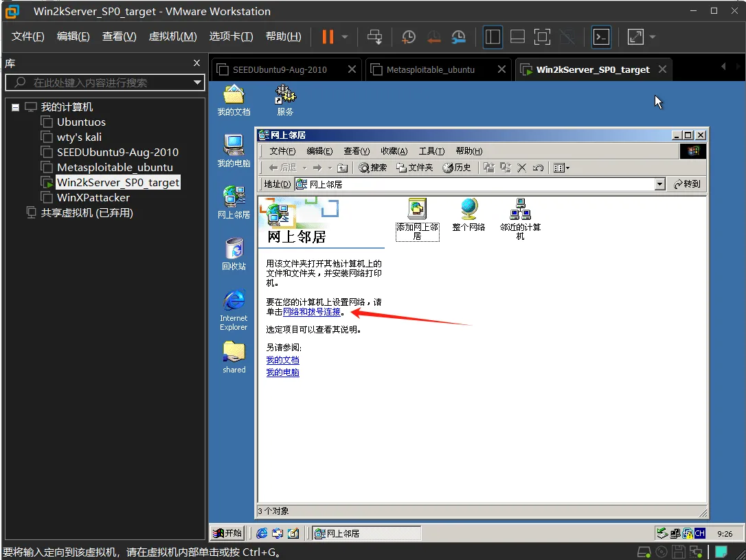Launch Internet Explorer from quick launch
Viewport: 746px width, 560px height.
(262, 533)
